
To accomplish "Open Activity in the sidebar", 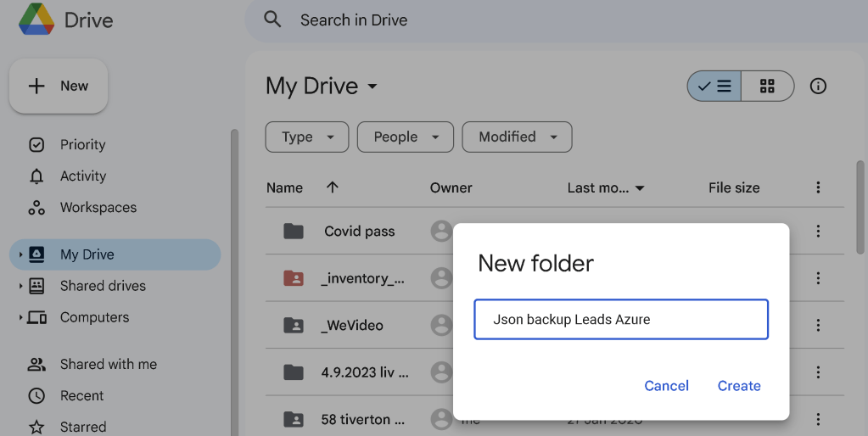I will [x=83, y=176].
